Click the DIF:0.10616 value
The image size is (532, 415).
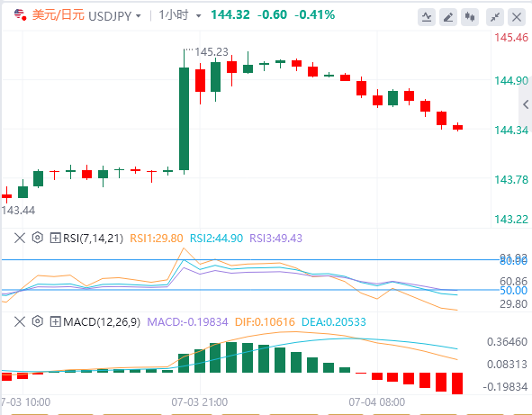coord(265,321)
